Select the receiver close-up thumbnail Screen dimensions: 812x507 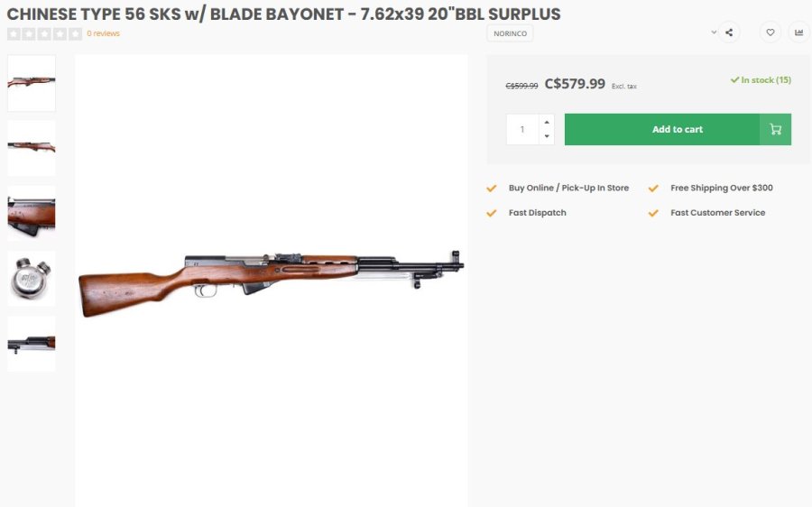32,214
